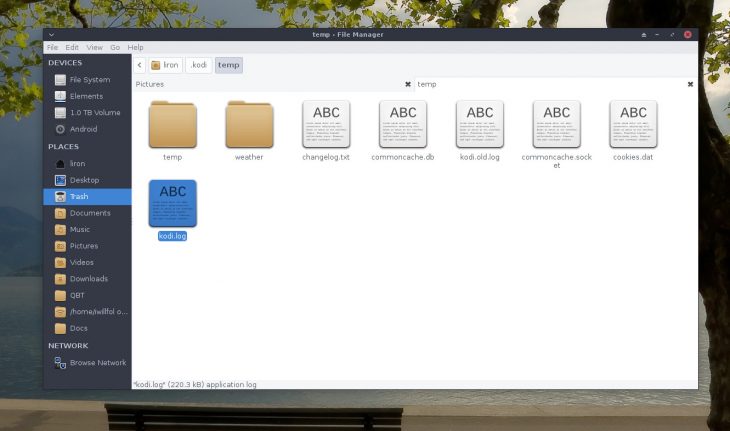This screenshot has width=730, height=431.
Task: Go to Downloads in sidebar
Action: 88,279
